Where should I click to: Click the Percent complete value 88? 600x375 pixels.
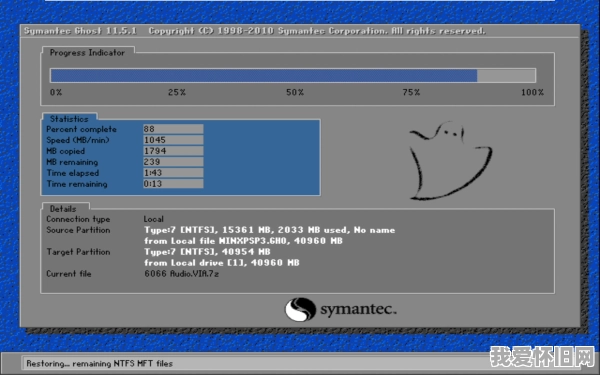coord(173,129)
